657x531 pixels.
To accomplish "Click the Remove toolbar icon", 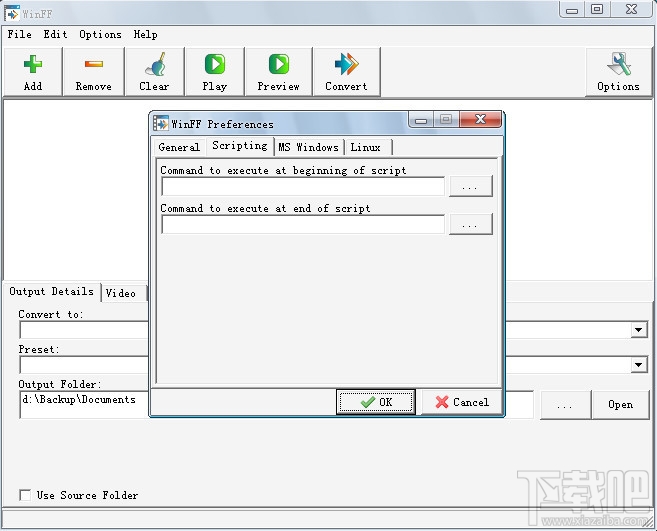I will [x=93, y=64].
